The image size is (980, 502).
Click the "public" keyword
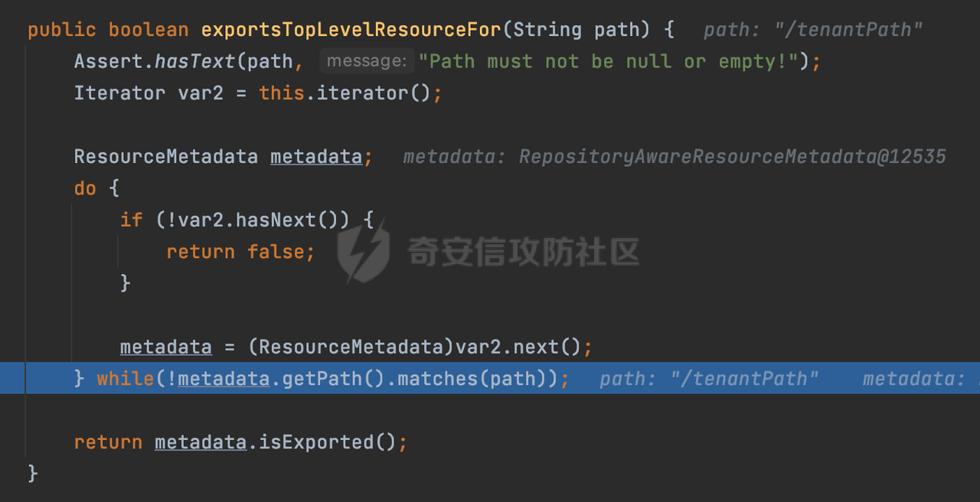click(x=62, y=30)
